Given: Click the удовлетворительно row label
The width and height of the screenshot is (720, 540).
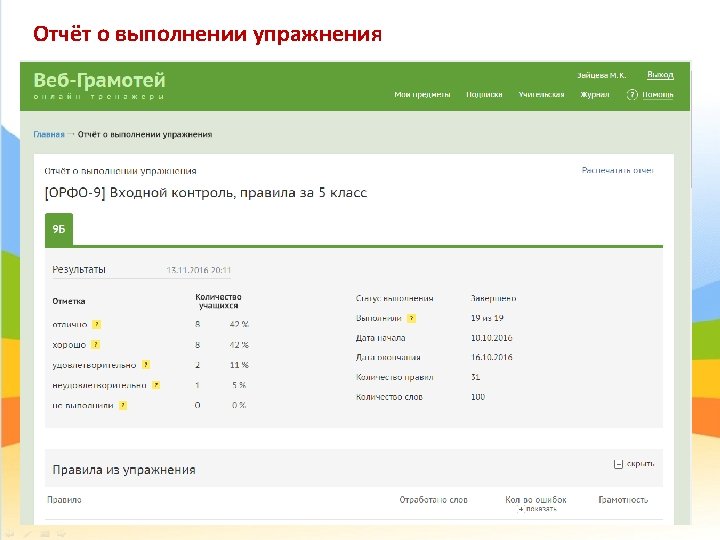Looking at the screenshot, I should [x=94, y=365].
